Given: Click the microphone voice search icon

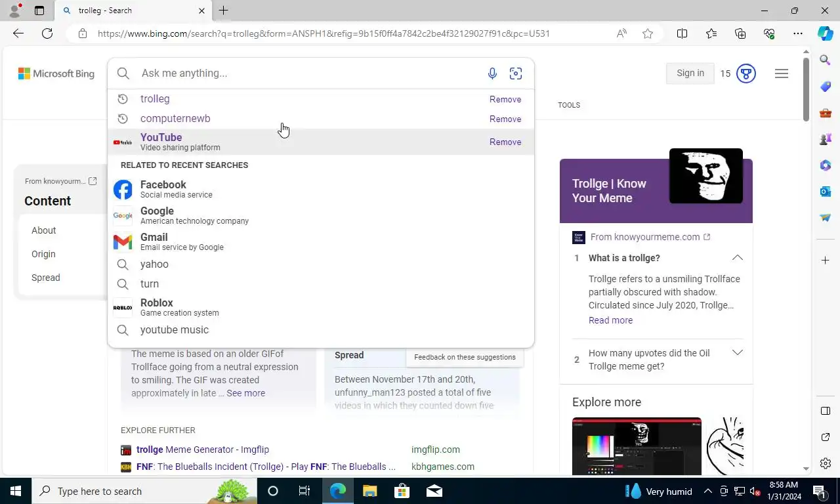Looking at the screenshot, I should [x=492, y=73].
